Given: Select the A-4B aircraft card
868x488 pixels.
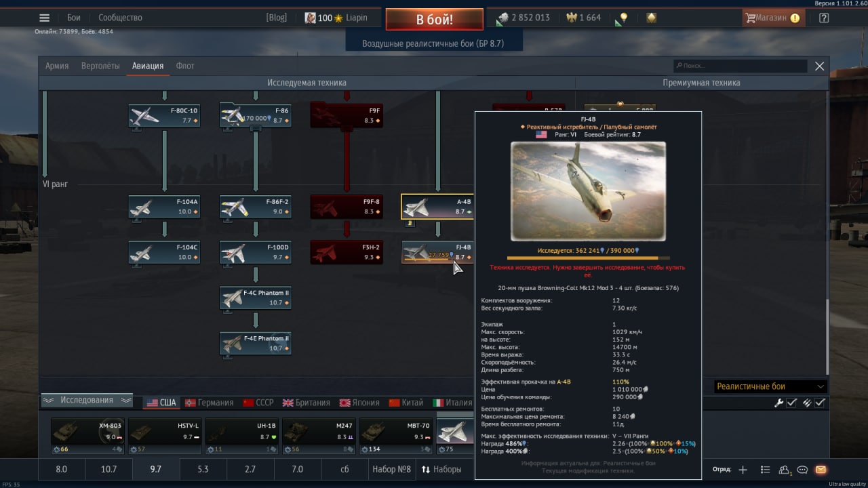Looking at the screenshot, I should [437, 207].
